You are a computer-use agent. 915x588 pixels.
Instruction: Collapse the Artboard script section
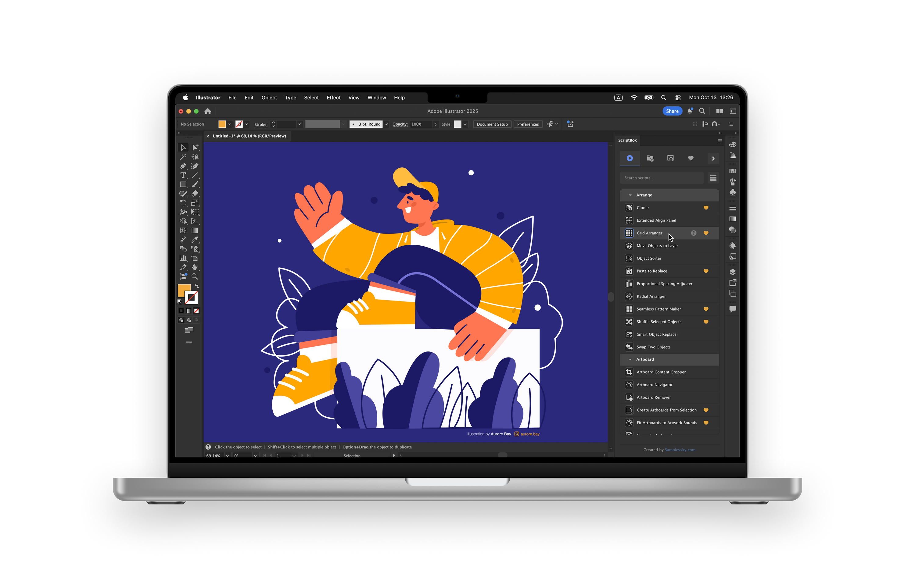[630, 359]
